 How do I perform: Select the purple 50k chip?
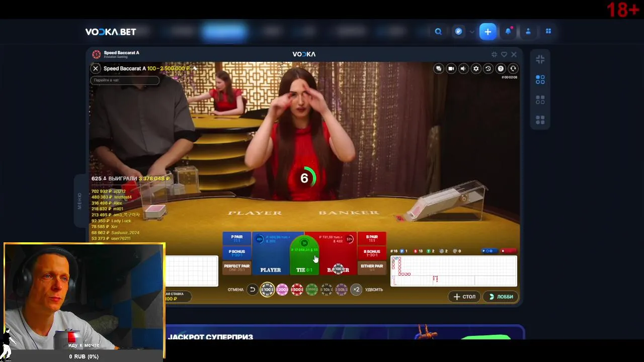(342, 290)
